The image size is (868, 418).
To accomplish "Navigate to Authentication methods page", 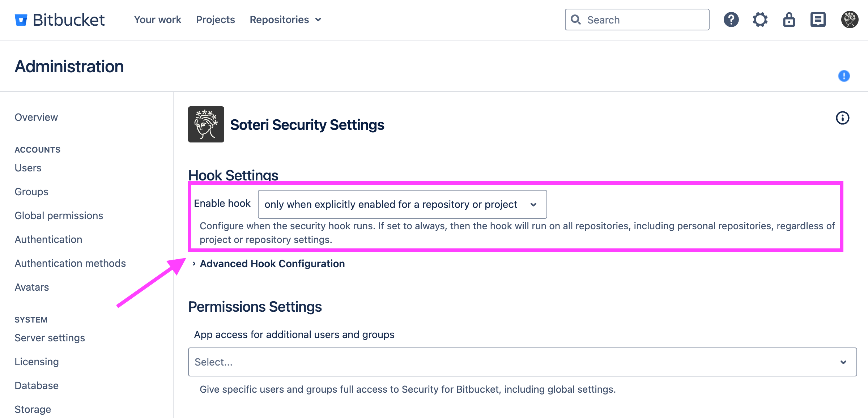I will pyautogui.click(x=70, y=263).
